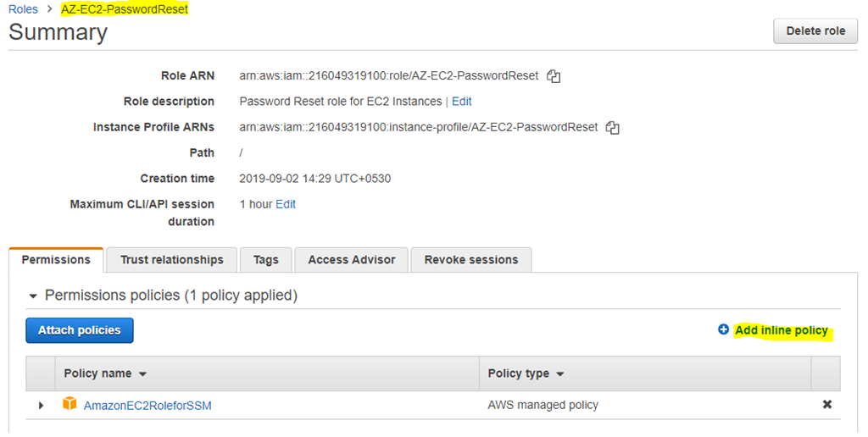Collapse the Permissions policies section
Screen dimensions: 868x437
(33, 296)
